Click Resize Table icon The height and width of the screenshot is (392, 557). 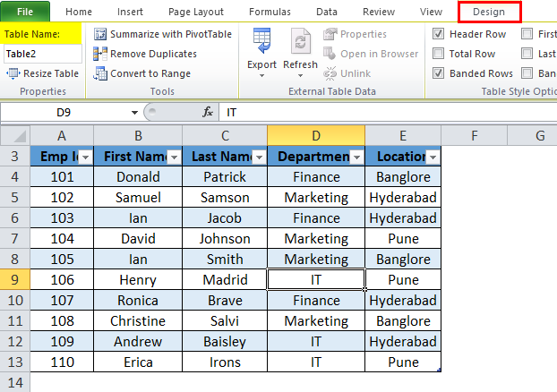pyautogui.click(x=13, y=73)
